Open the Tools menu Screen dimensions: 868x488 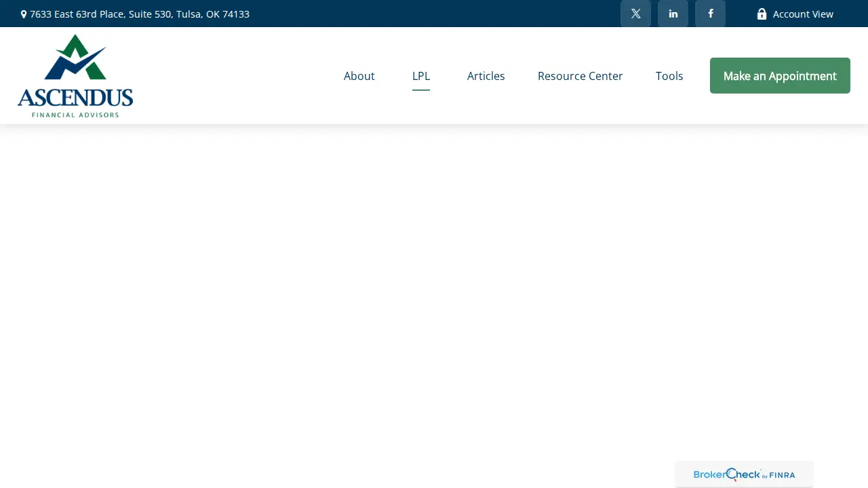click(x=669, y=76)
